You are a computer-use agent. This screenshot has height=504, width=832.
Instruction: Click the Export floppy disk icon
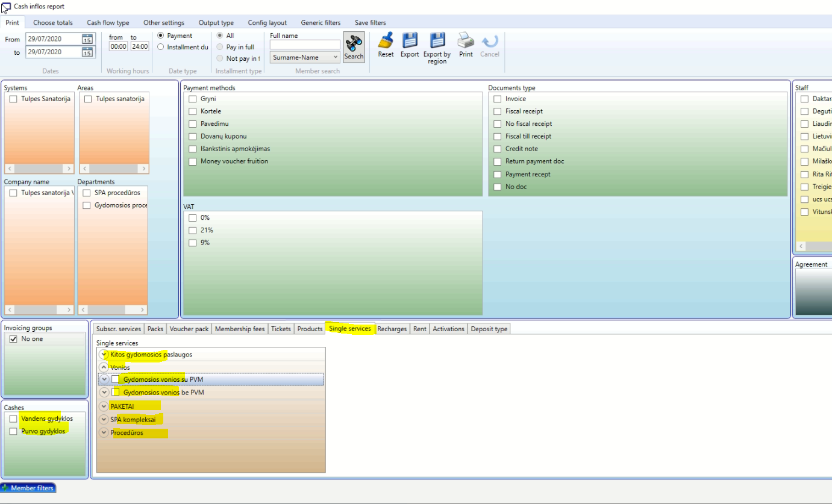point(410,41)
